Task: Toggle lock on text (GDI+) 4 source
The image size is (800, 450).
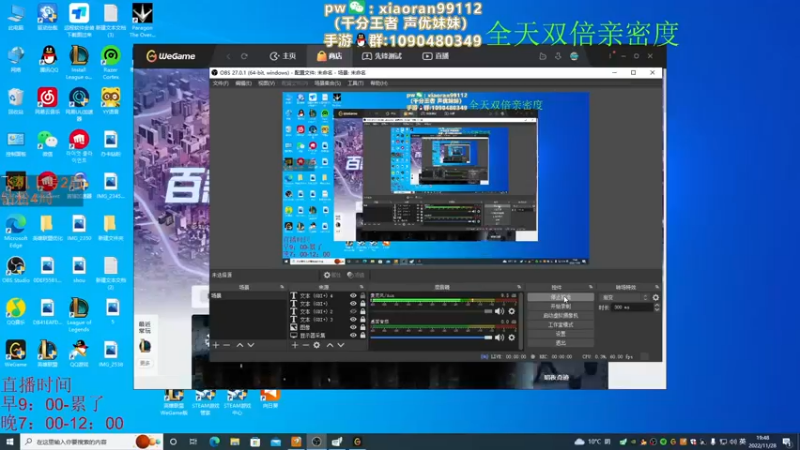Action: 363,296
